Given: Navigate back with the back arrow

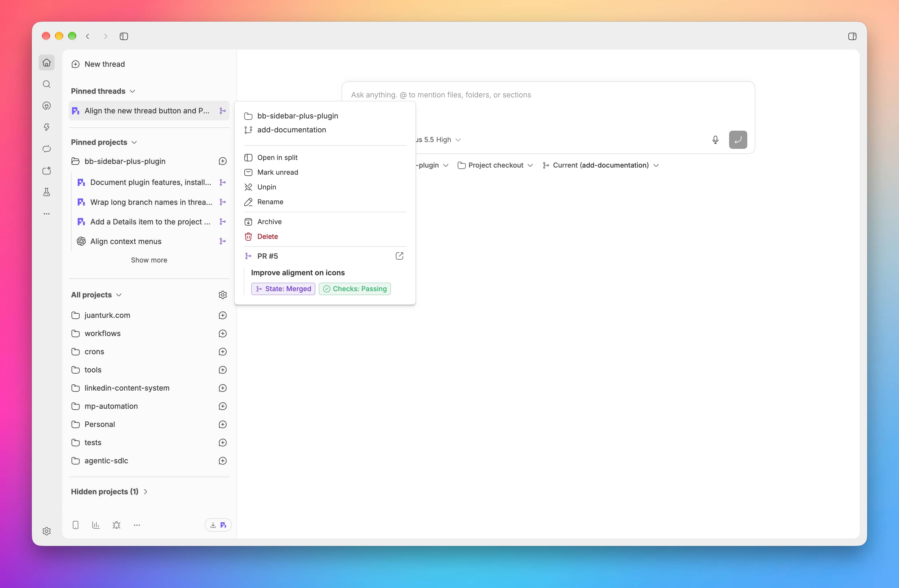Looking at the screenshot, I should coord(88,36).
